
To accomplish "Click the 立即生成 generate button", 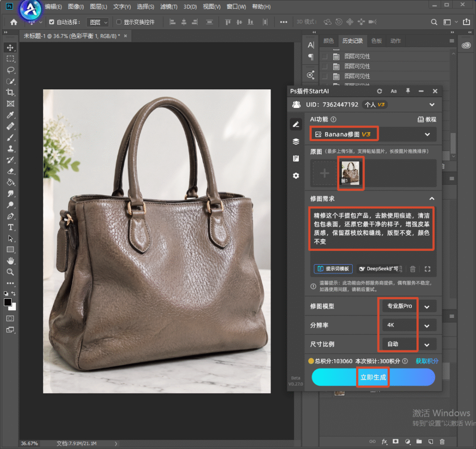I will [373, 377].
